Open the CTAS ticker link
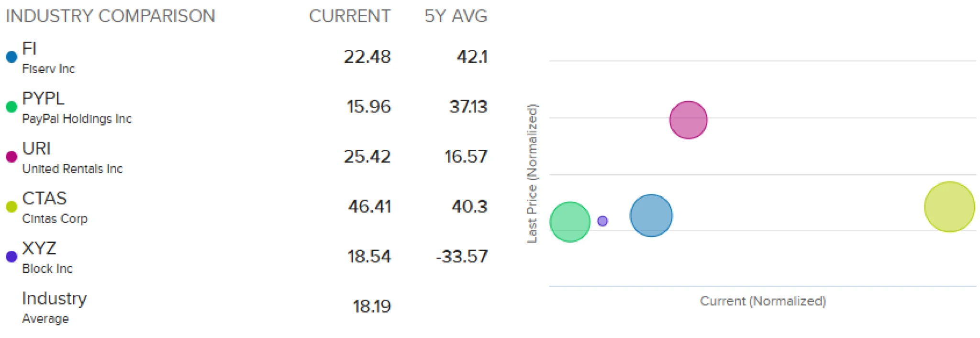The width and height of the screenshot is (980, 338). point(45,198)
